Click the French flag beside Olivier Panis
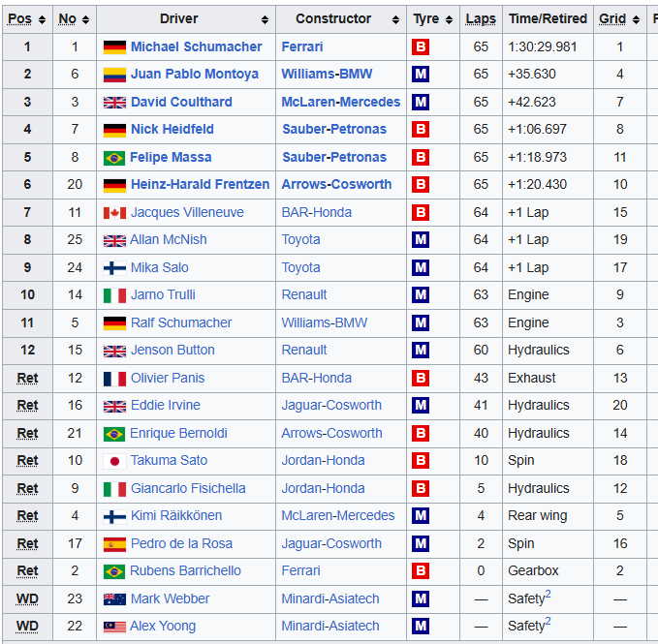Image resolution: width=658 pixels, height=644 pixels. coord(114,379)
